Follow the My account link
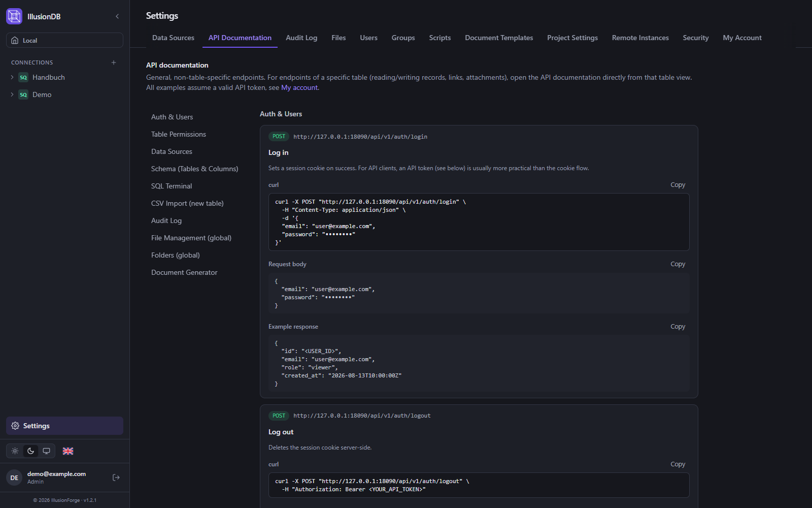 (299, 87)
